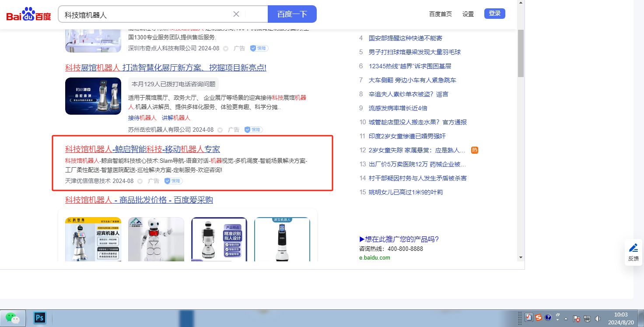Click 保障 badge on 苏州岳宏机器人 ad
Image resolution: width=644 pixels, height=327 pixels.
[x=253, y=130]
